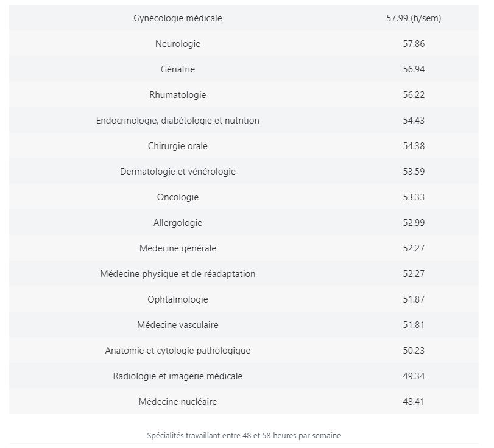The image size is (494, 448).
Task: Select the Oncologie specialty
Action: 178,197
